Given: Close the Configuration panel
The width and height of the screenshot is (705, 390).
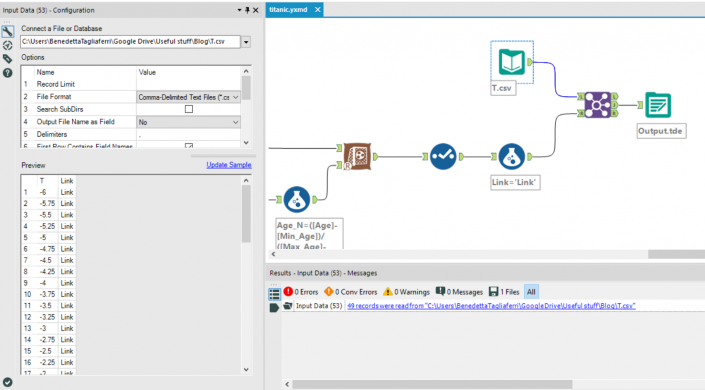Looking at the screenshot, I should [256, 10].
